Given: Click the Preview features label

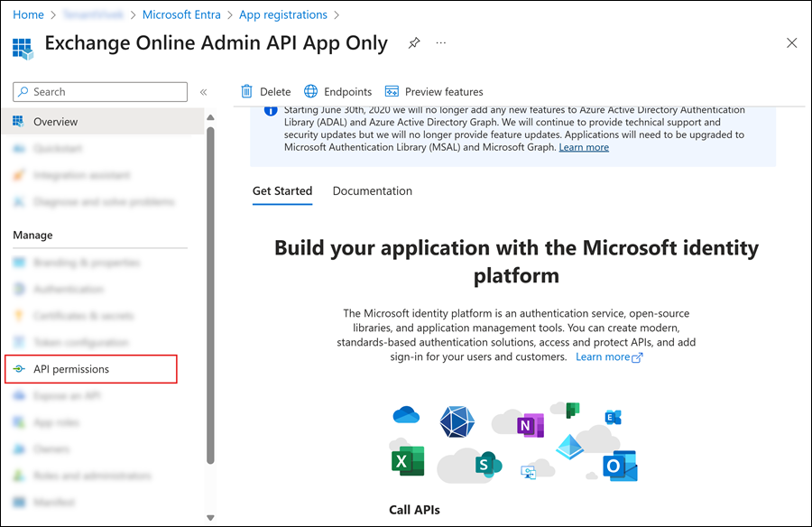Looking at the screenshot, I should (x=444, y=92).
